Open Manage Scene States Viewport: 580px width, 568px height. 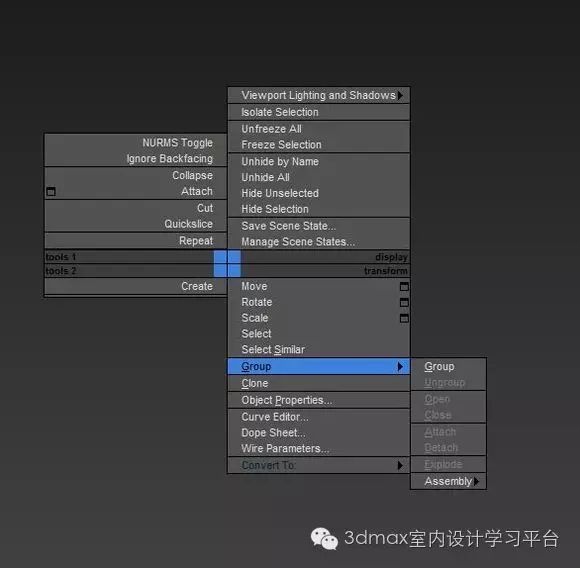[318, 242]
